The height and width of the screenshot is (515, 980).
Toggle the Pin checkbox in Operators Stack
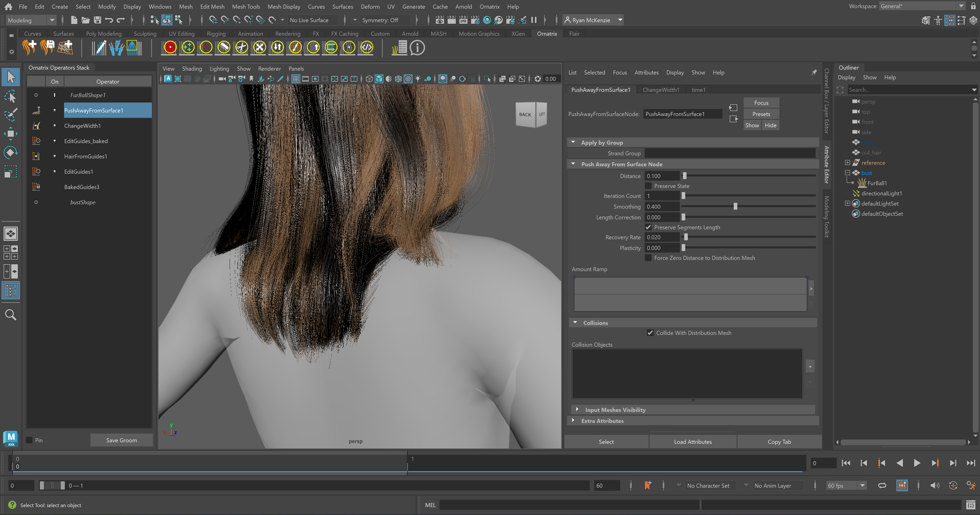click(x=29, y=440)
